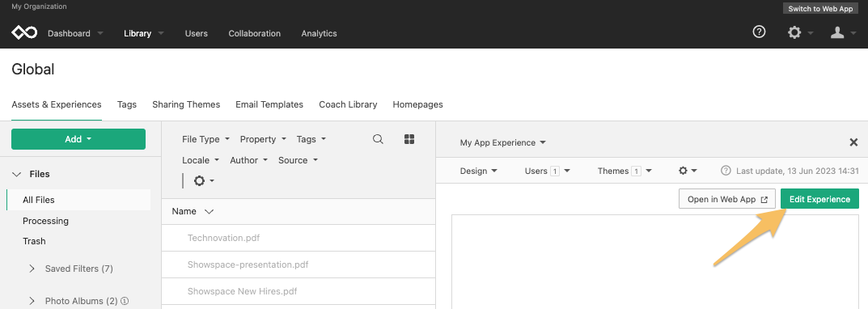
Task: Click the green Add button
Action: pos(78,139)
